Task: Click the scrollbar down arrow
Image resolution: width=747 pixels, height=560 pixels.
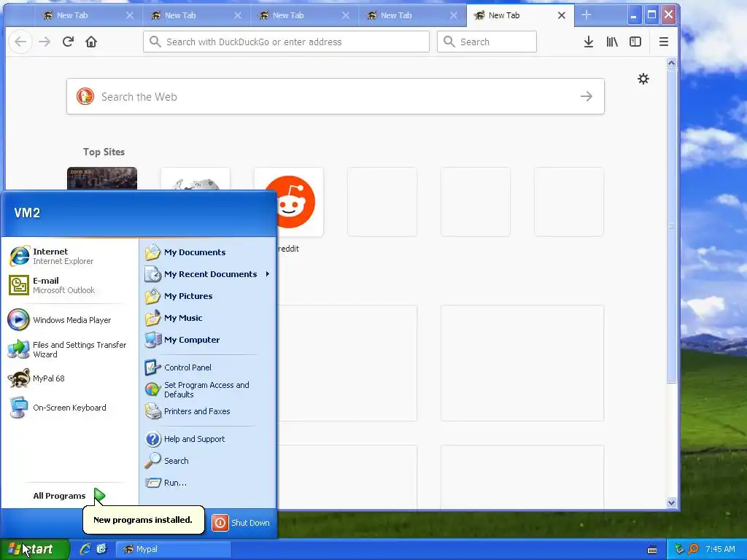Action: pos(671,502)
